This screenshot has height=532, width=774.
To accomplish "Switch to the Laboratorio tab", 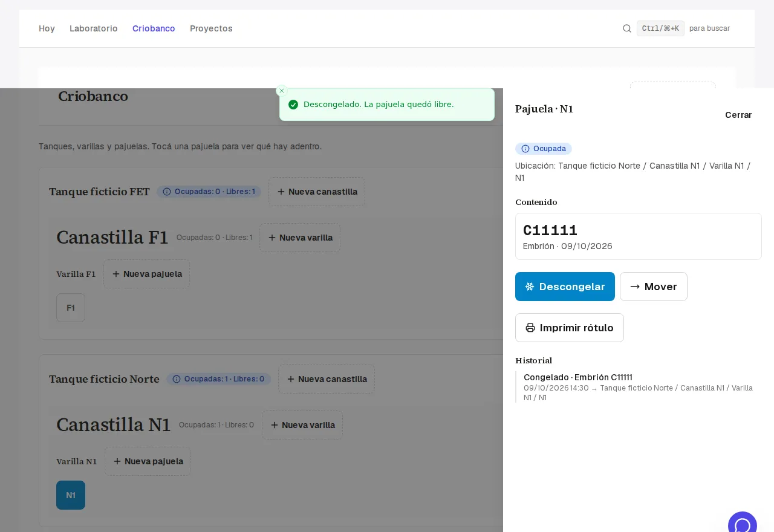I will point(94,28).
